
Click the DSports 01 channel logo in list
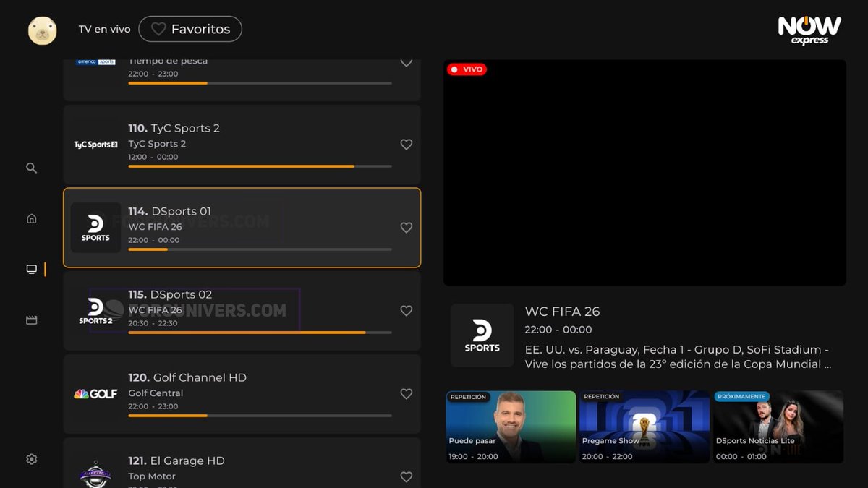coord(95,228)
